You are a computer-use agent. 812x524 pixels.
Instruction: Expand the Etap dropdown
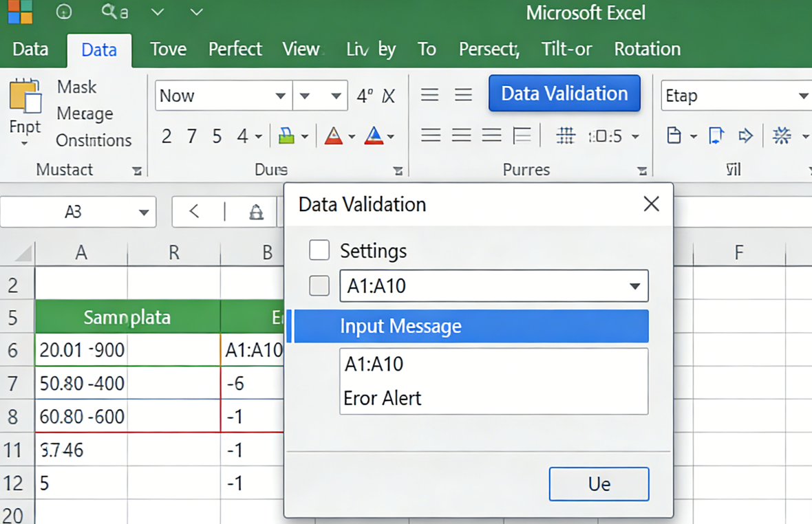(x=802, y=96)
